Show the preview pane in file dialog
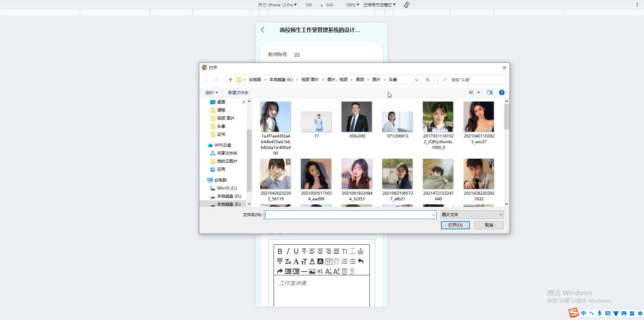The width and height of the screenshot is (644, 320). click(x=489, y=92)
